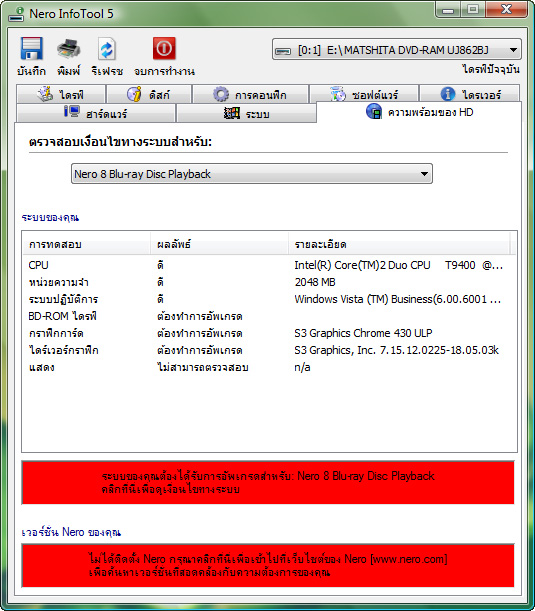Screen dimensions: 535x611
Task: Select the ระบบปฏิบัติการ operating system row
Action: (x=269, y=299)
